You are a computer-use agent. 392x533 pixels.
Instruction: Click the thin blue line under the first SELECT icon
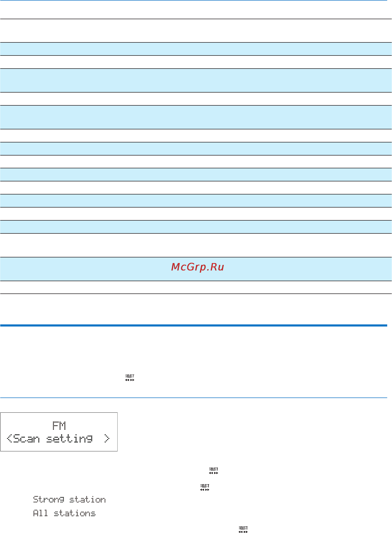coord(194,398)
